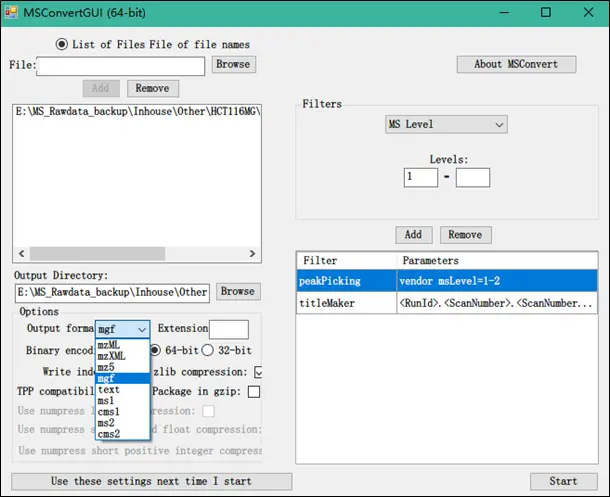Image resolution: width=610 pixels, height=497 pixels.
Task: Choose mgf highlighted format option
Action: (x=123, y=378)
